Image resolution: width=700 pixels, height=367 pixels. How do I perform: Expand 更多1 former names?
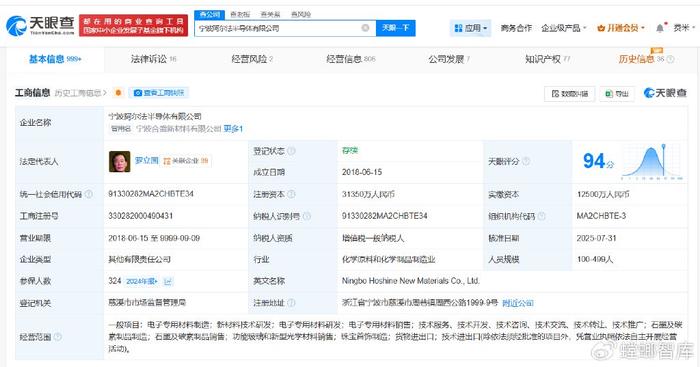233,129
